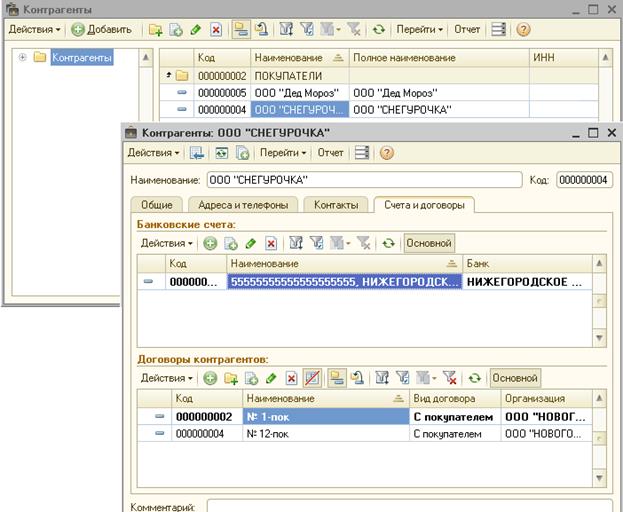The image size is (623, 512).
Task: Open Действия dropdown above the contracts list
Action: tap(167, 379)
